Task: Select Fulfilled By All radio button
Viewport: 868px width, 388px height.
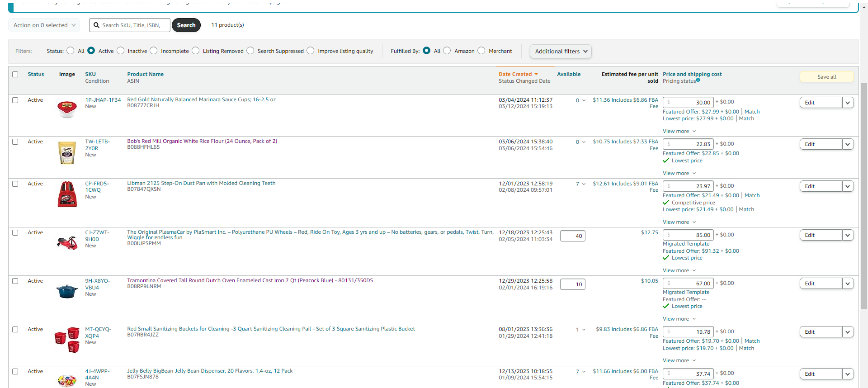Action: tap(426, 51)
